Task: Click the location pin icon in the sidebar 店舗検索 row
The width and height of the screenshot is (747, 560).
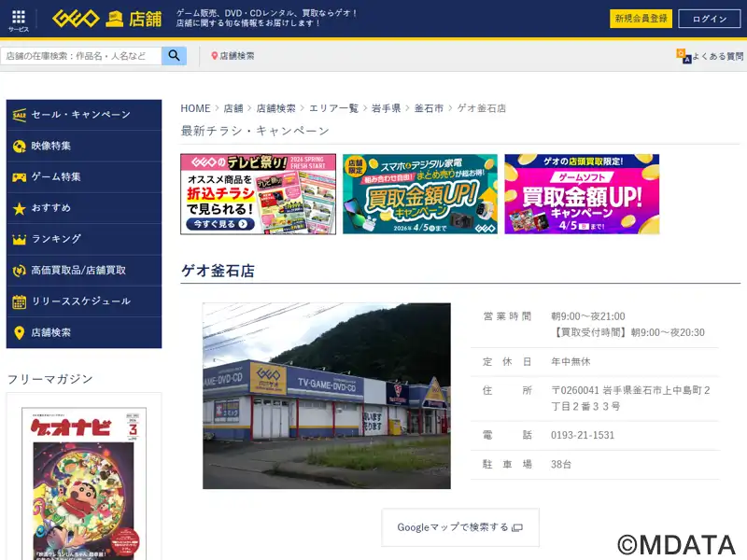Action: tap(19, 332)
